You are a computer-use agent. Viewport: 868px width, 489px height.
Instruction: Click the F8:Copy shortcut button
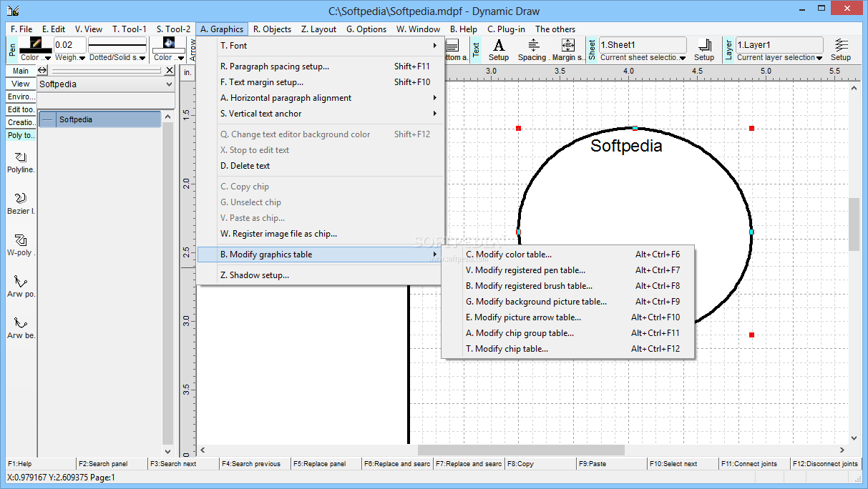pyautogui.click(x=540, y=464)
